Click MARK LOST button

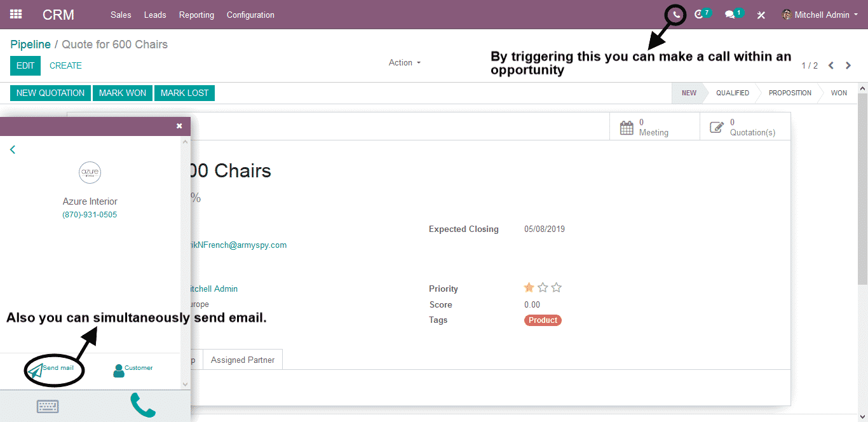[184, 93]
